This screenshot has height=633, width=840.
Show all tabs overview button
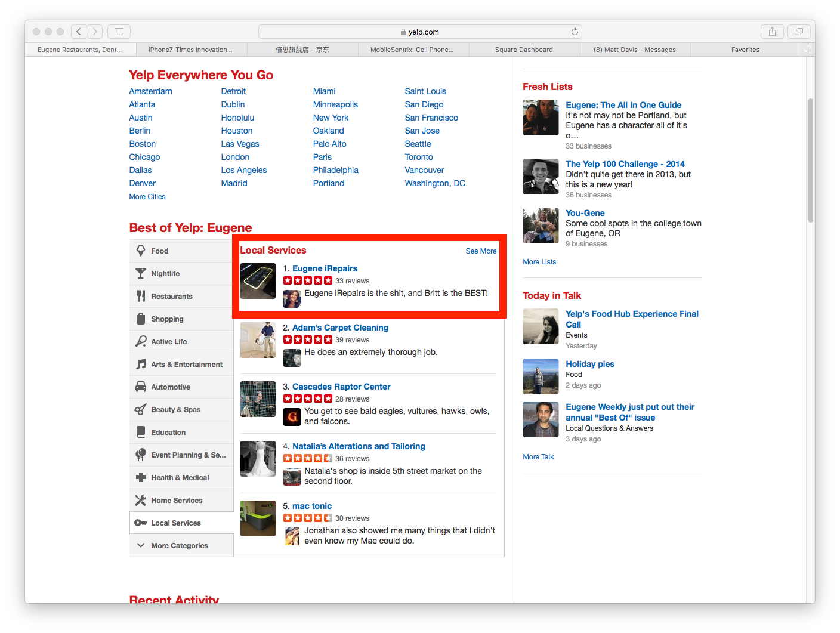click(x=799, y=32)
